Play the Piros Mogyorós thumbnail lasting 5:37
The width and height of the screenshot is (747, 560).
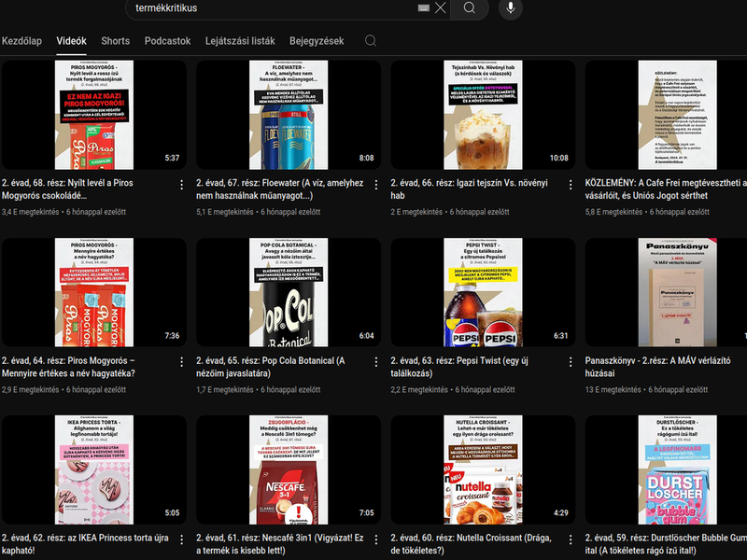(x=94, y=115)
